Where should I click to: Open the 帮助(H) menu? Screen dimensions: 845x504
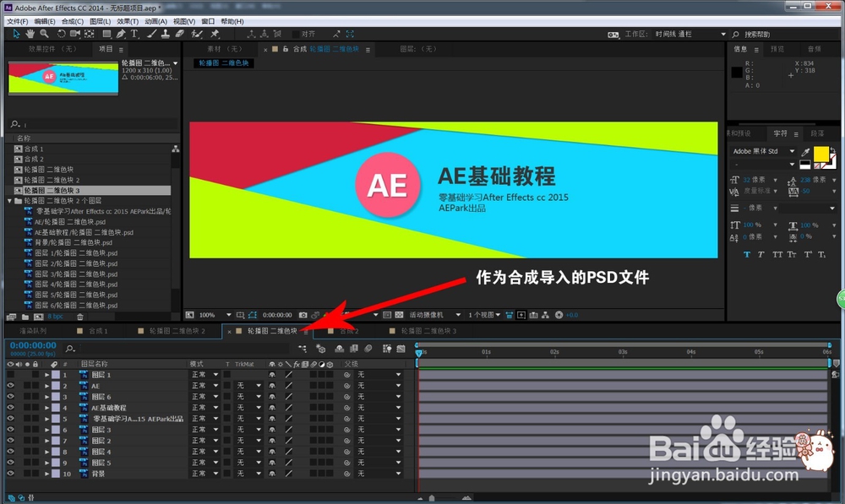point(232,22)
